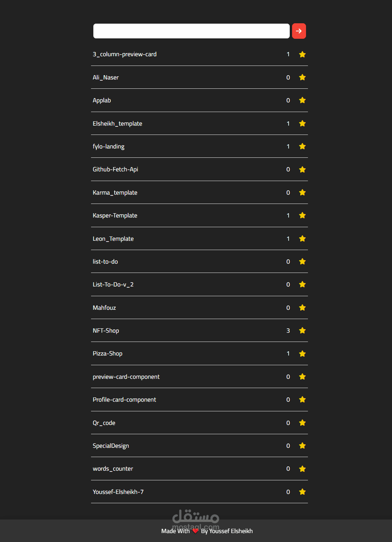The width and height of the screenshot is (392, 542).
Task: Click the heart icon in footer
Action: (x=196, y=531)
